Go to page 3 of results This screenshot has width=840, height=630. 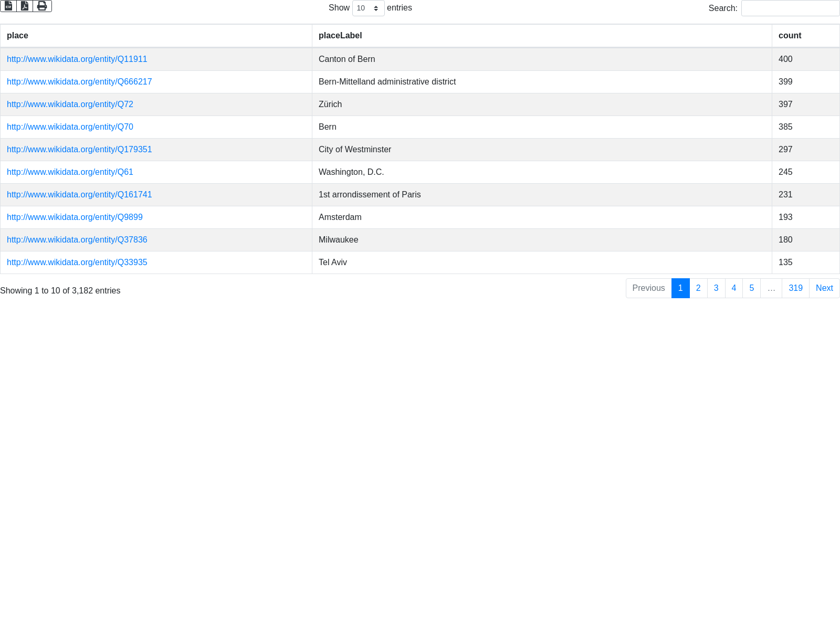tap(716, 288)
